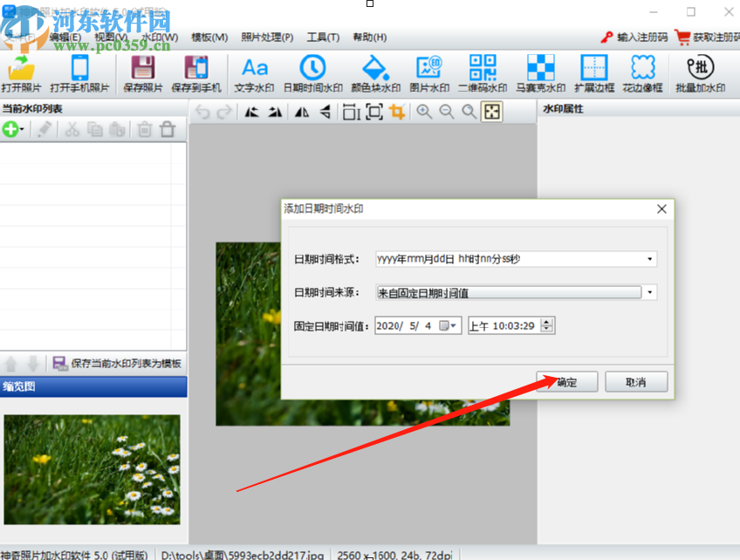The image size is (740, 560).
Task: Click the 打开手机照片 phone icon
Action: (x=79, y=73)
